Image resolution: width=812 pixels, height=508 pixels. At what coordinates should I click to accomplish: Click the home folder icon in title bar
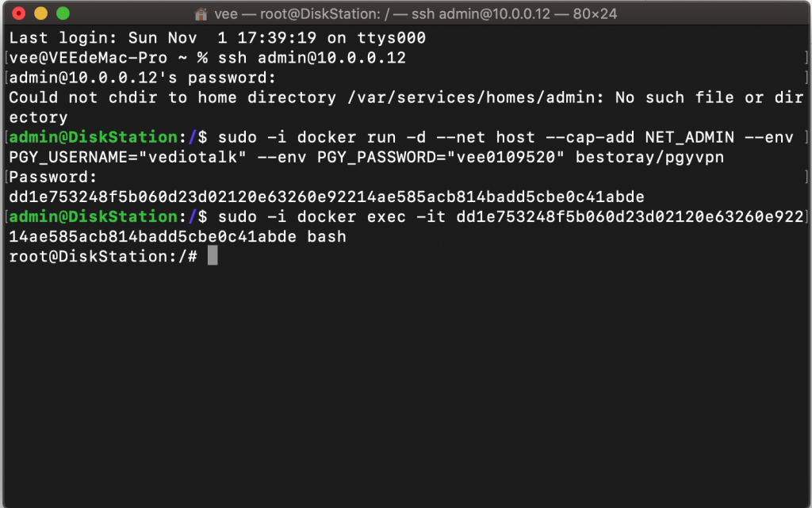pyautogui.click(x=202, y=14)
